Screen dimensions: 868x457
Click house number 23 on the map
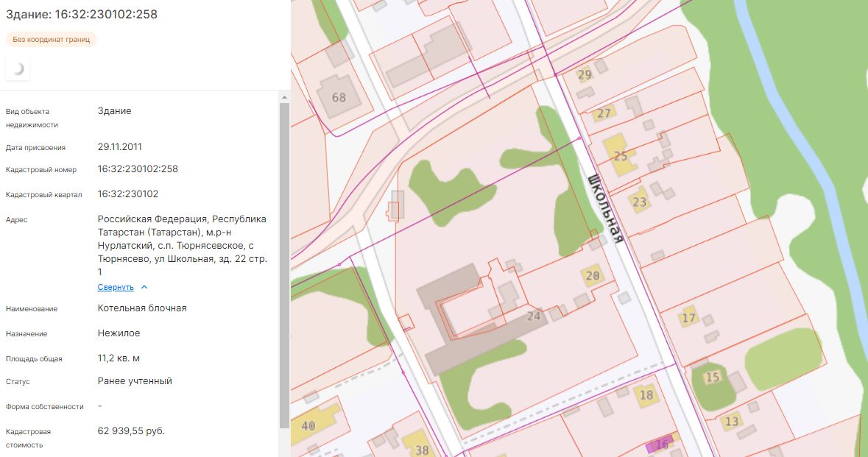[x=639, y=202]
